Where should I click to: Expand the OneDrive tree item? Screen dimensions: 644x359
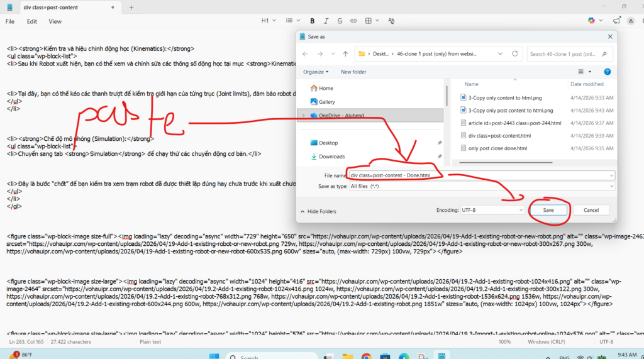(x=303, y=116)
